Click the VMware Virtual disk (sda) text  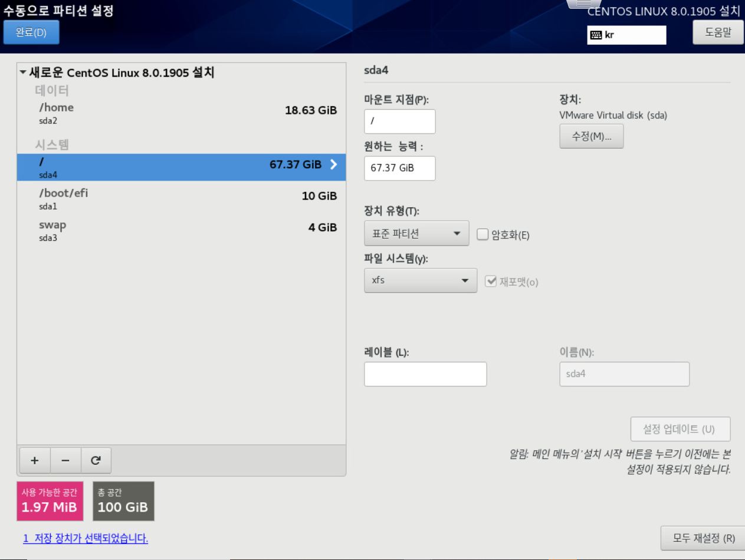pos(613,116)
